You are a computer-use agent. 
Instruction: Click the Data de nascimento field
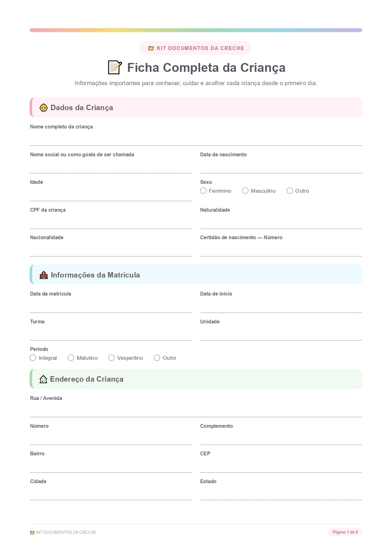click(281, 166)
